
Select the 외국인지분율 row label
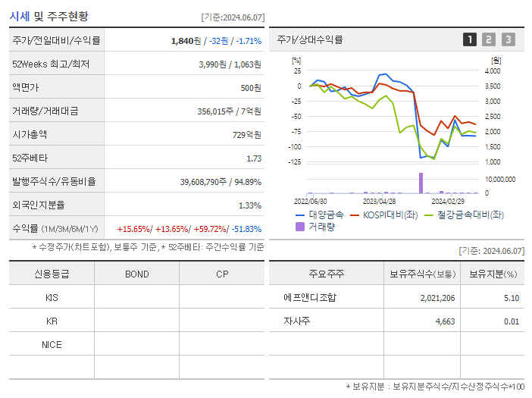point(39,205)
